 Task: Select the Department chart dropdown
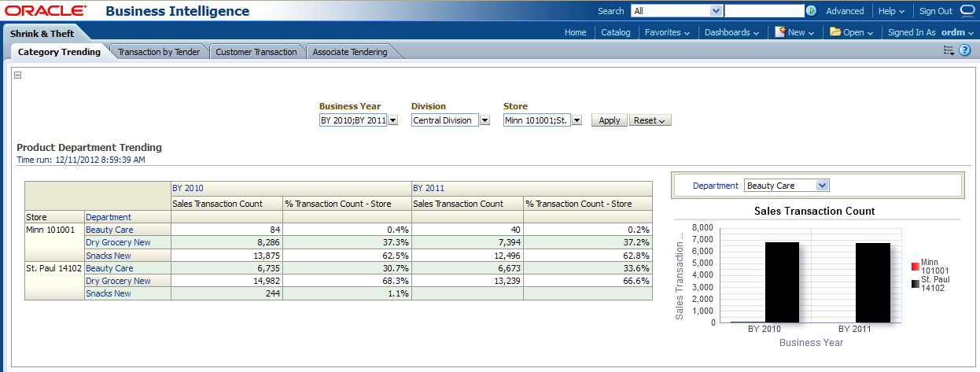(x=823, y=186)
